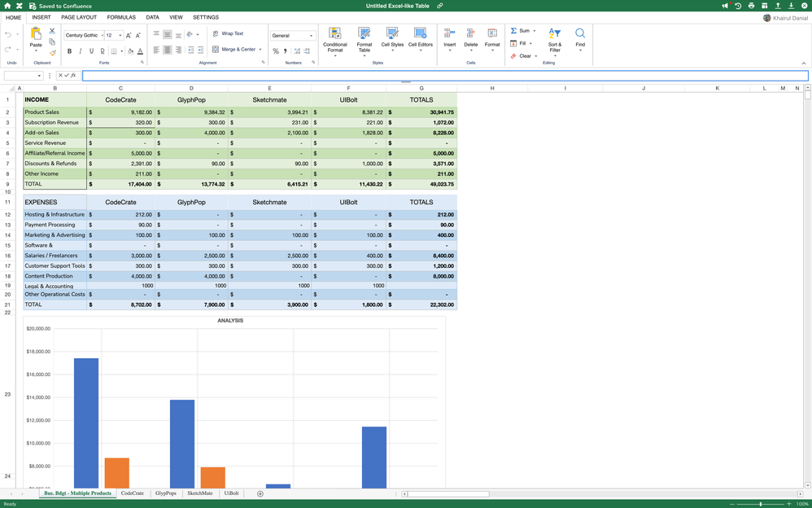Screen dimensions: 812x508
Task: Click increase decimal icon
Action: (297, 50)
